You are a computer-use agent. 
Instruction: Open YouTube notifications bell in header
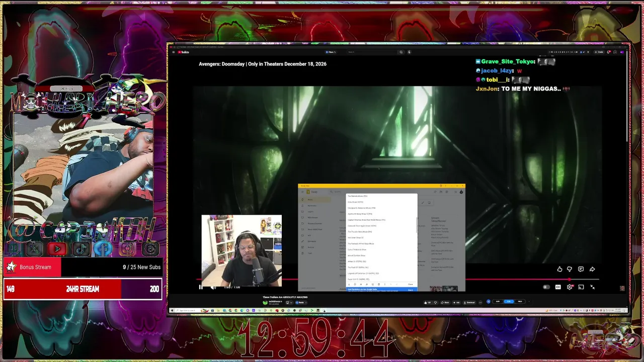click(x=609, y=52)
